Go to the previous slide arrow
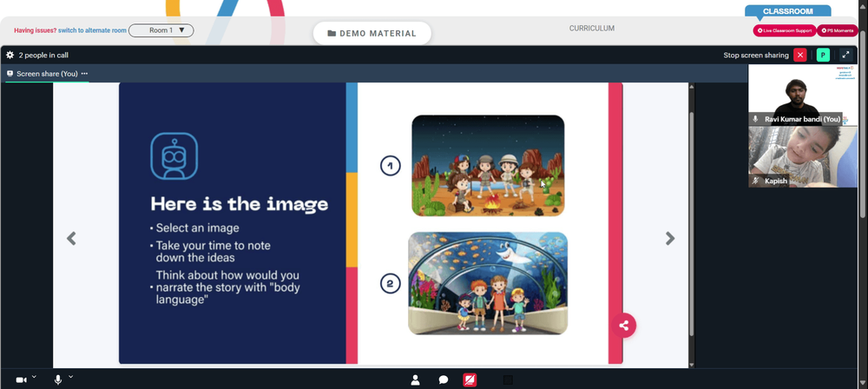This screenshot has width=868, height=389. [x=71, y=238]
